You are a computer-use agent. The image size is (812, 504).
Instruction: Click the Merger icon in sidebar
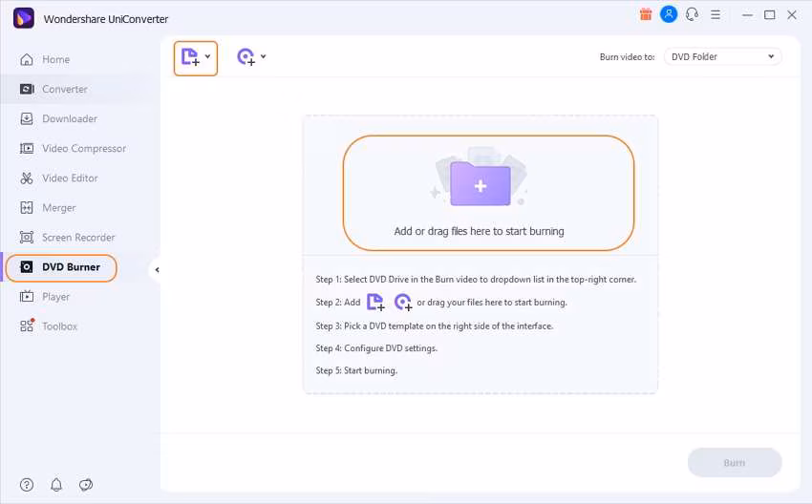coord(27,207)
